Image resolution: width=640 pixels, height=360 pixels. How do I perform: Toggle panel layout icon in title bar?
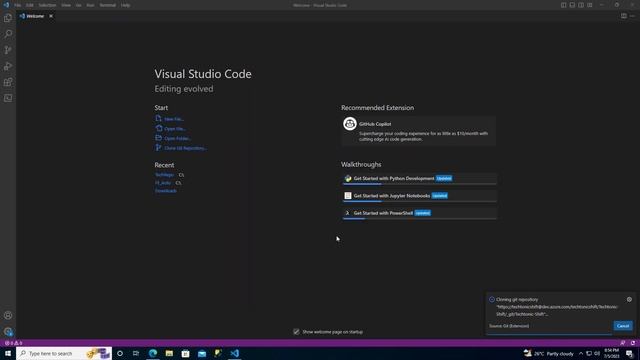(572, 5)
